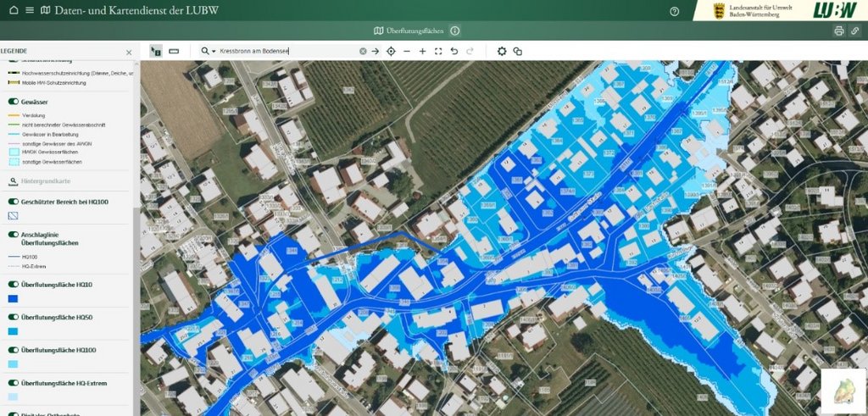Click the help question mark icon
Screen dimensions: 868x416
[x=674, y=11]
